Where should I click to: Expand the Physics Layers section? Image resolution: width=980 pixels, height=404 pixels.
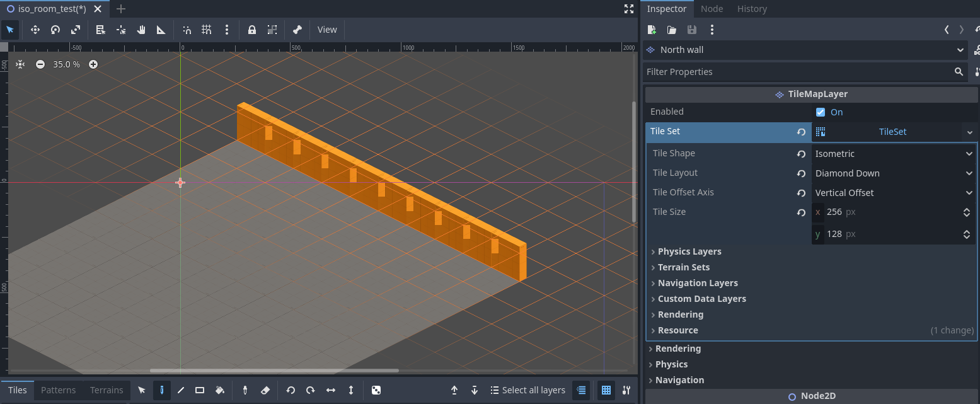pyautogui.click(x=689, y=251)
